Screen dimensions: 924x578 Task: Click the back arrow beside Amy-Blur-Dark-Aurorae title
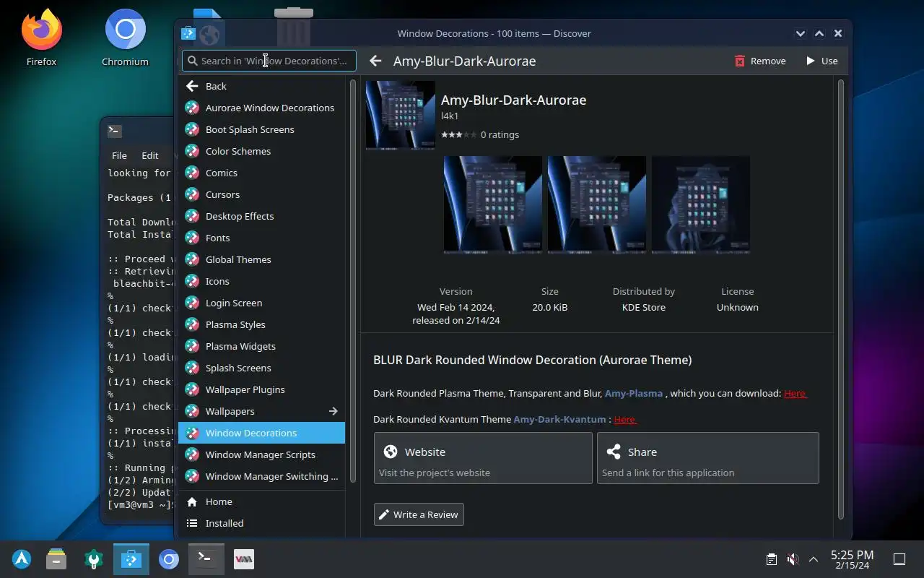[375, 61]
